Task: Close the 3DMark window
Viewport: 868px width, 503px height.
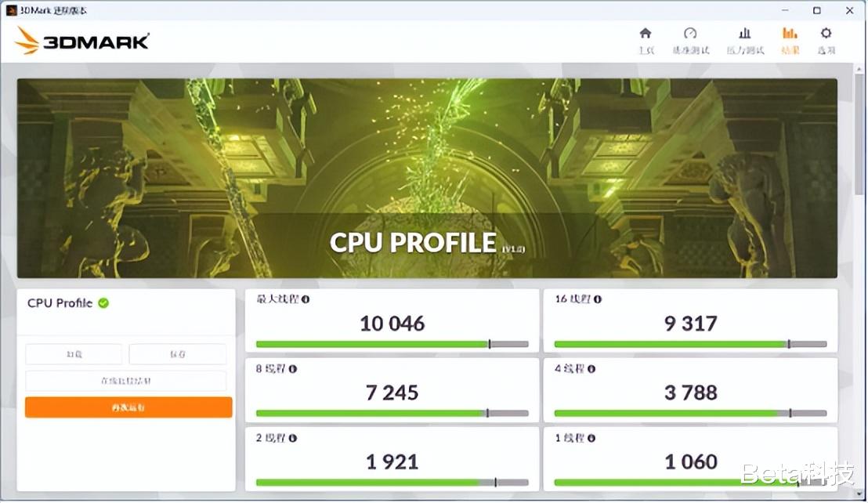Action: point(850,10)
